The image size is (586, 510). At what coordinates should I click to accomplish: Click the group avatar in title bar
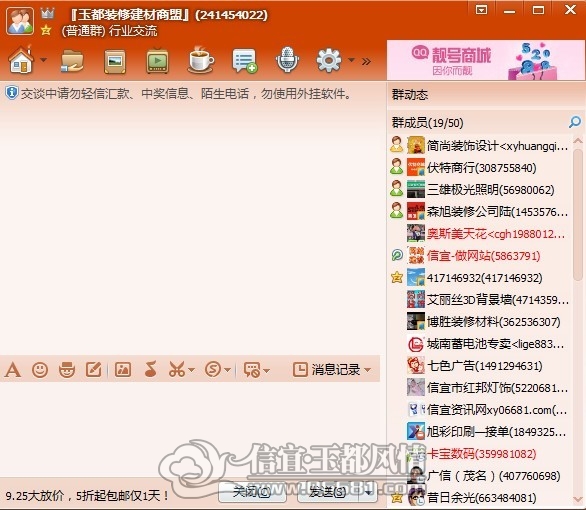point(20,21)
